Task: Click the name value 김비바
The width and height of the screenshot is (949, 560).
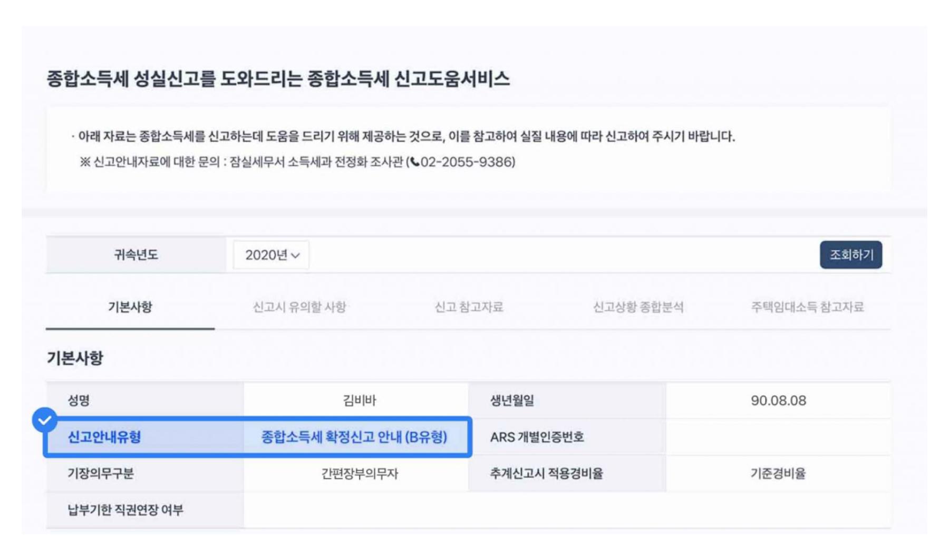Action: [x=360, y=401]
